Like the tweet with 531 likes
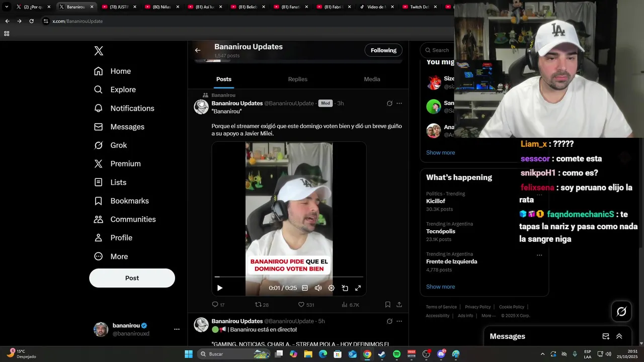 pyautogui.click(x=306, y=305)
